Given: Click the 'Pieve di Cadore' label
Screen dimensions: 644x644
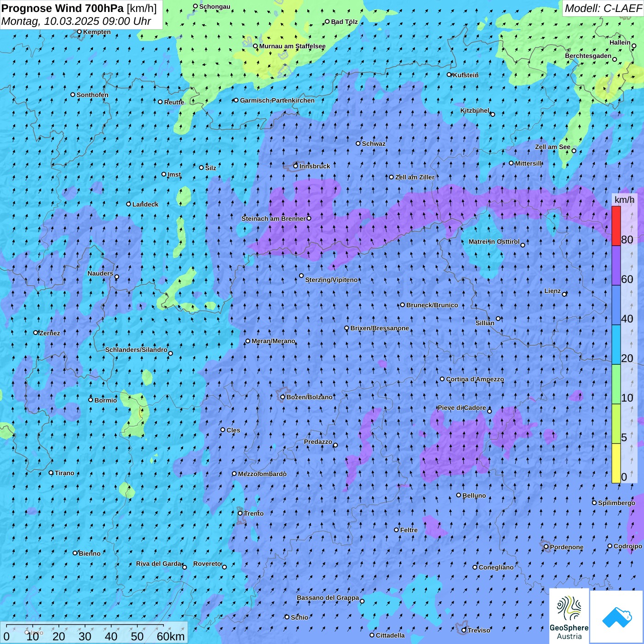Looking at the screenshot, I should tap(462, 408).
